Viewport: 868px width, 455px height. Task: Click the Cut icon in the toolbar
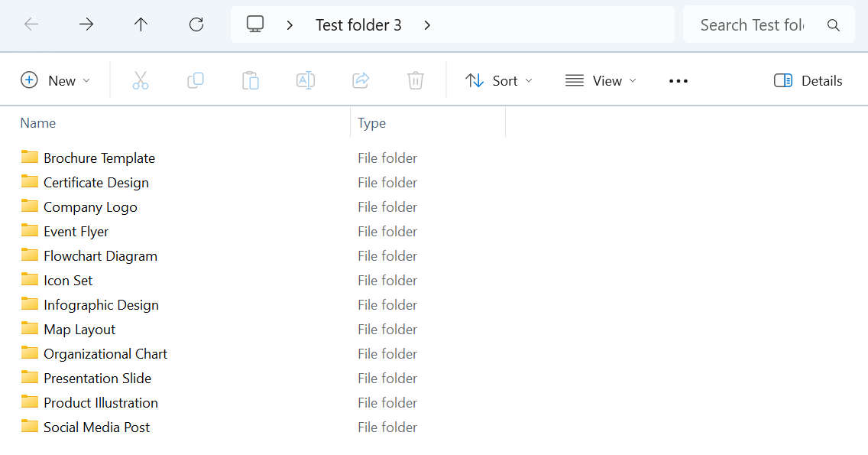point(141,80)
